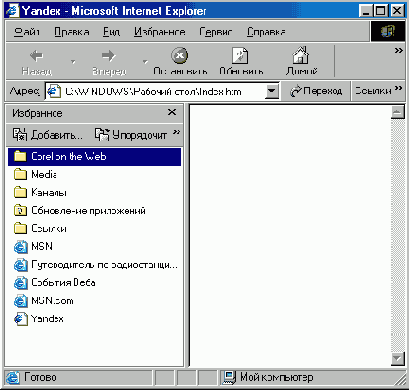409x390 pixels.
Task: Open the Справка menu
Action: tap(266, 32)
